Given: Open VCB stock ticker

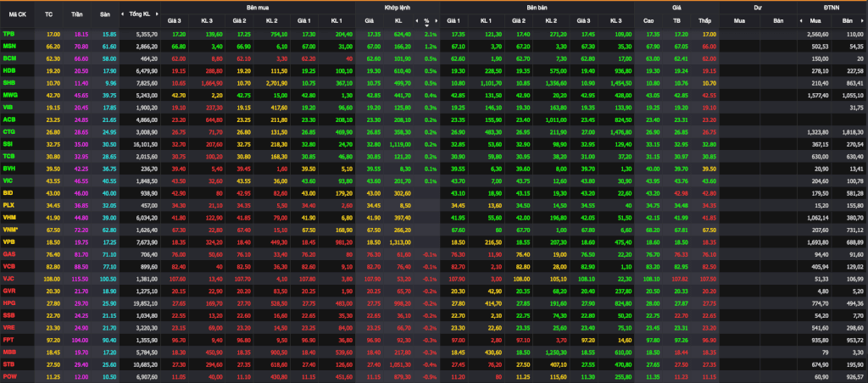Looking at the screenshot, I should pos(8,265).
